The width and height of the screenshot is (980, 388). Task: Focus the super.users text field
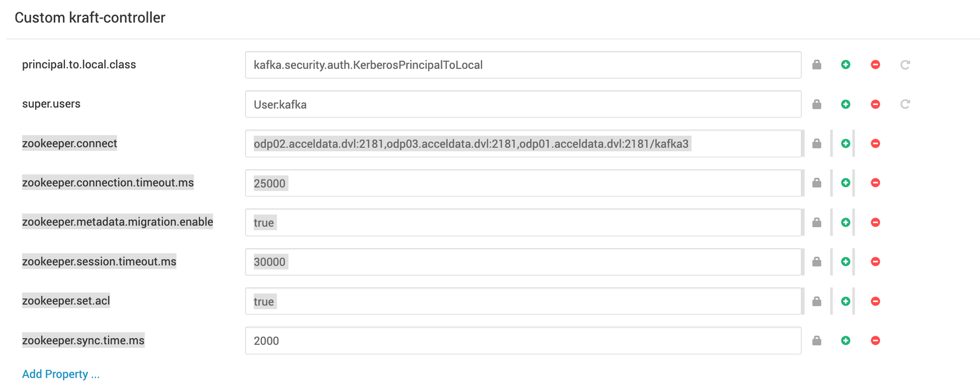click(x=523, y=104)
